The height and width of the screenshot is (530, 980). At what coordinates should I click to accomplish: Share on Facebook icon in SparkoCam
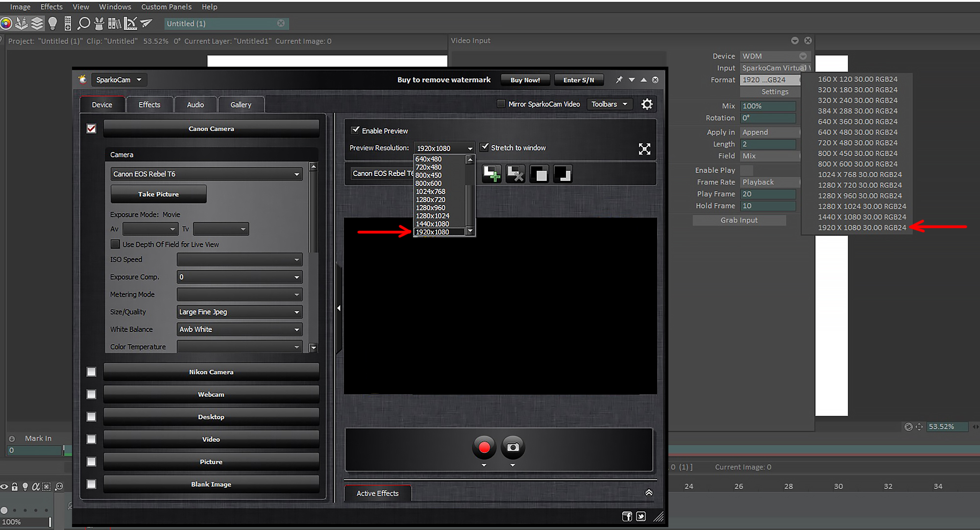click(x=627, y=516)
